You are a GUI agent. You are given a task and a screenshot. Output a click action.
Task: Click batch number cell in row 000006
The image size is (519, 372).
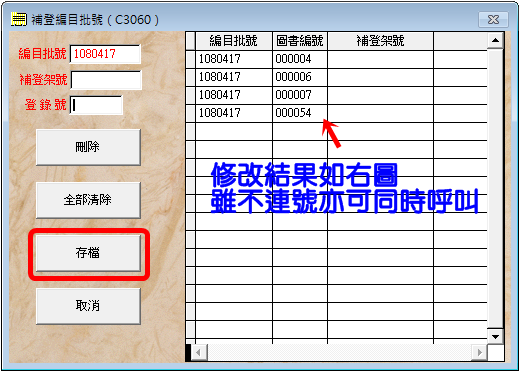234,78
